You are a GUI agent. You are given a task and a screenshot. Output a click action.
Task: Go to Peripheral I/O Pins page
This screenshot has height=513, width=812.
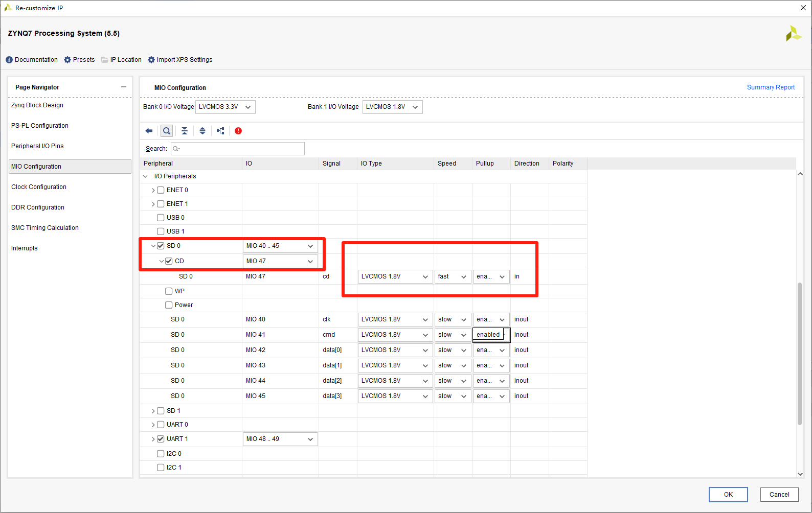[37, 146]
